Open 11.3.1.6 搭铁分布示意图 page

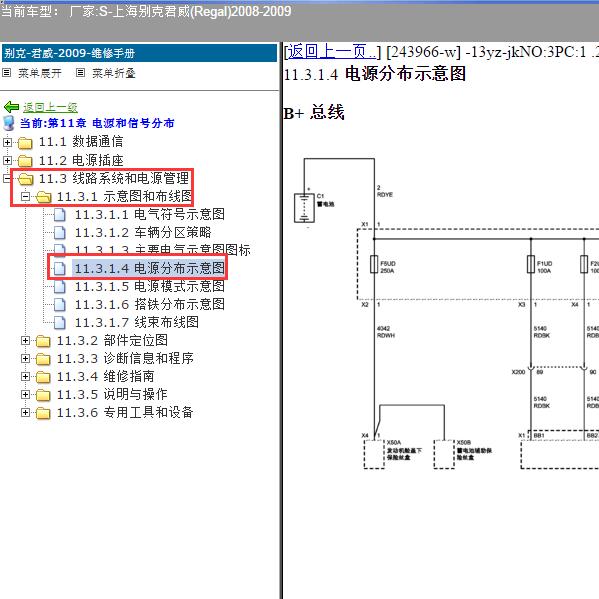149,304
